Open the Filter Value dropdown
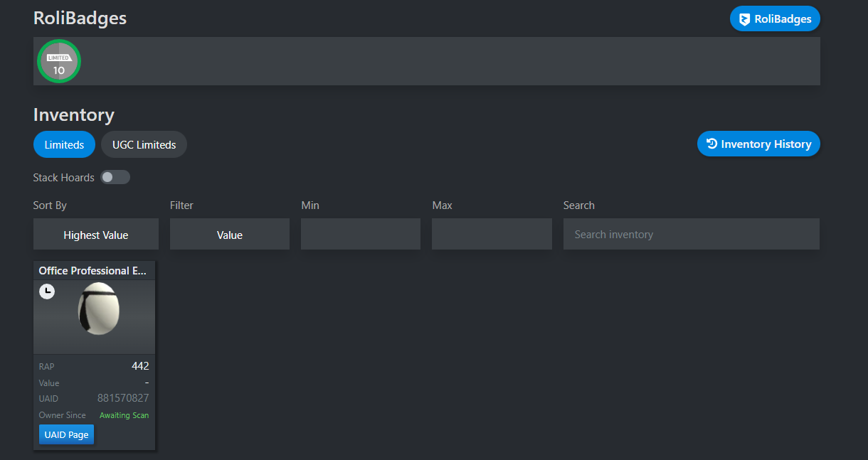This screenshot has height=460, width=868. (x=230, y=234)
